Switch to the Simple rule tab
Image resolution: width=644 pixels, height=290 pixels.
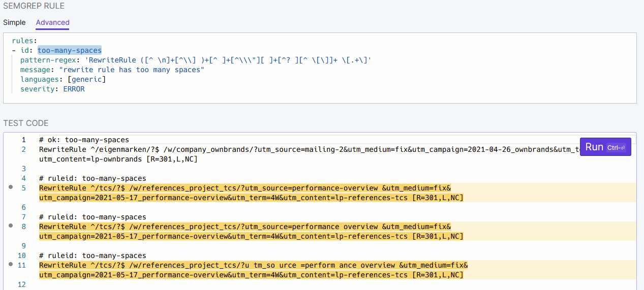tap(14, 22)
